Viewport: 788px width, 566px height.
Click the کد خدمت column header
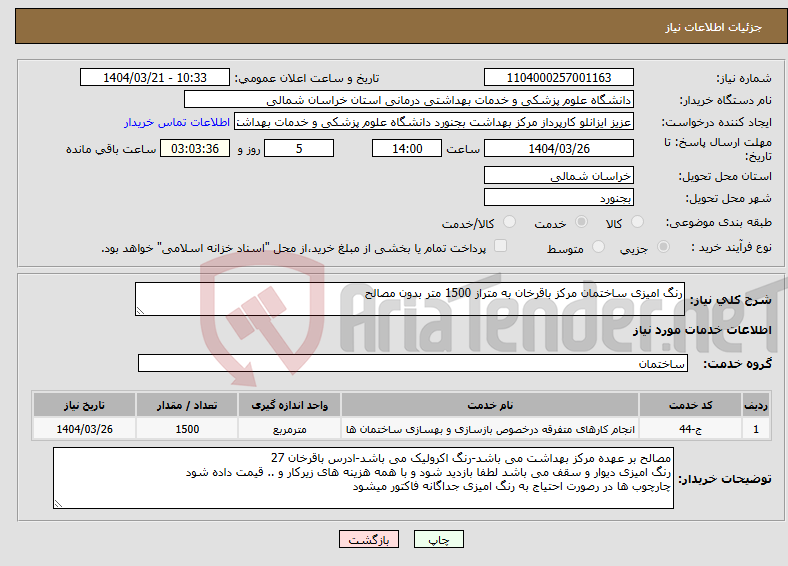(x=691, y=405)
